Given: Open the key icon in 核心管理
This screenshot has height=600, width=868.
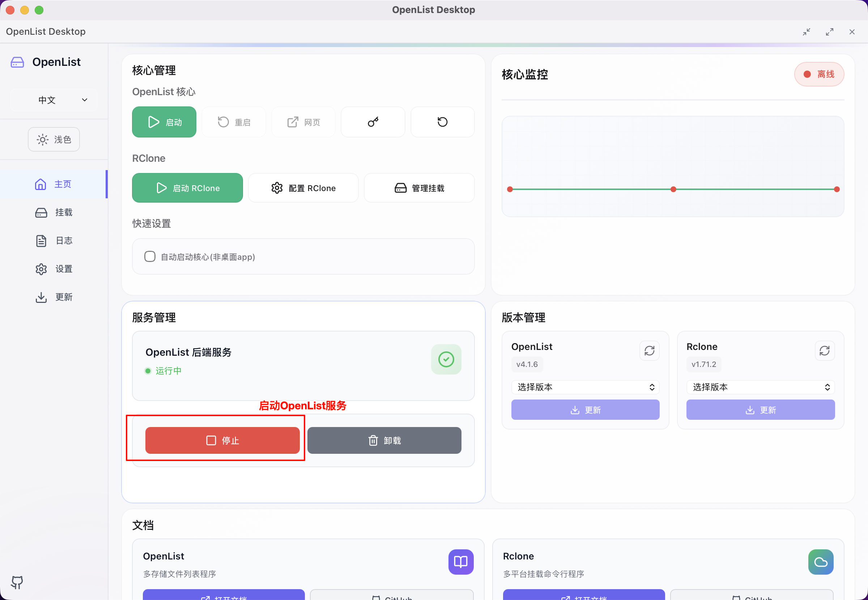Looking at the screenshot, I should point(373,122).
